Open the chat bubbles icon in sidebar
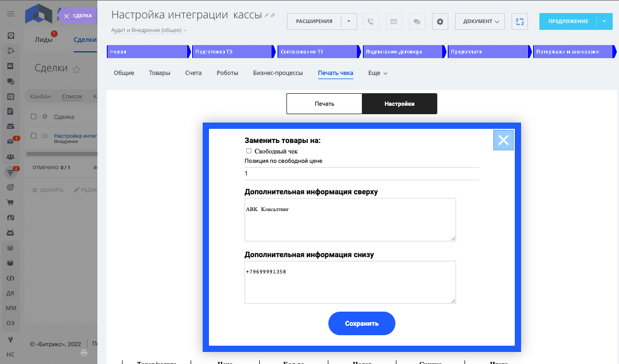The height and width of the screenshot is (364, 619). point(10,81)
